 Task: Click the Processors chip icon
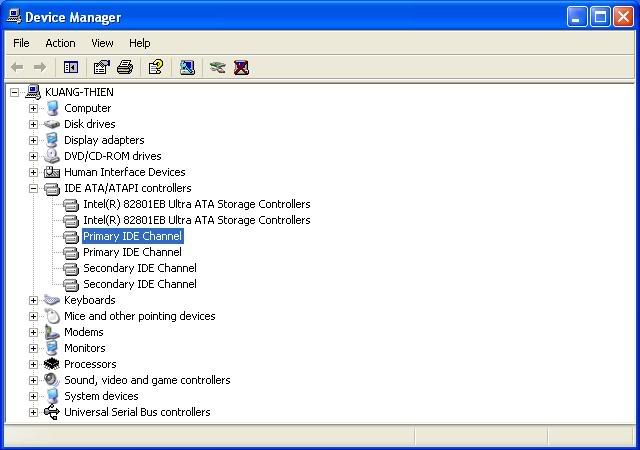52,364
